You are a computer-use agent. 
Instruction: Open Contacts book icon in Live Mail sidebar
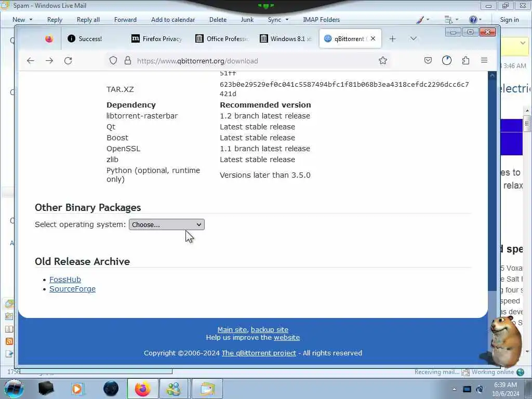pyautogui.click(x=9, y=329)
